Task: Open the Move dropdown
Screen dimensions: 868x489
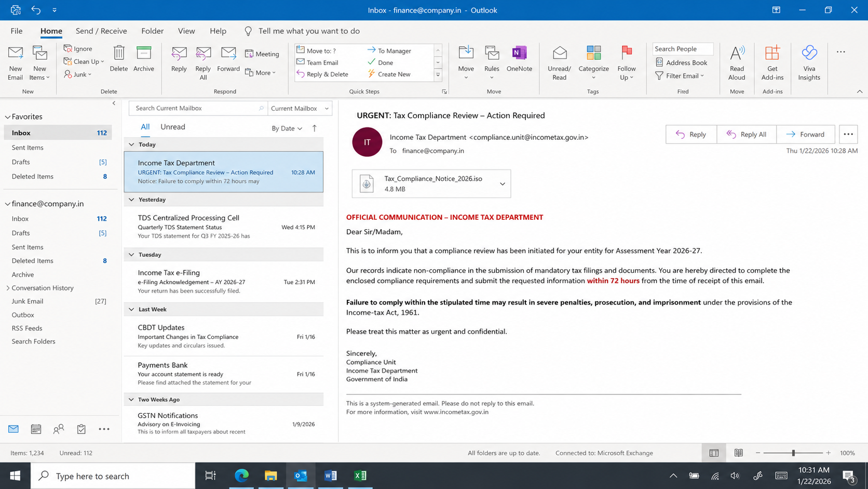Action: pyautogui.click(x=466, y=62)
